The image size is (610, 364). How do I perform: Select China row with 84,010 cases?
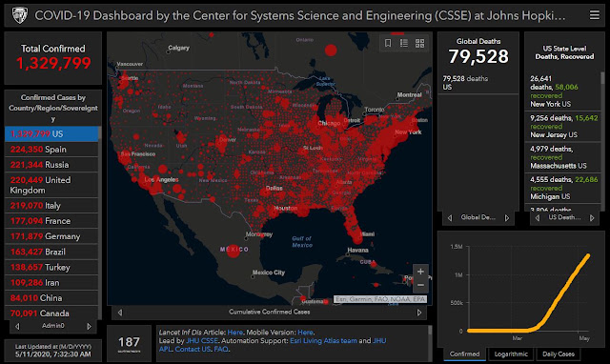pyautogui.click(x=51, y=298)
